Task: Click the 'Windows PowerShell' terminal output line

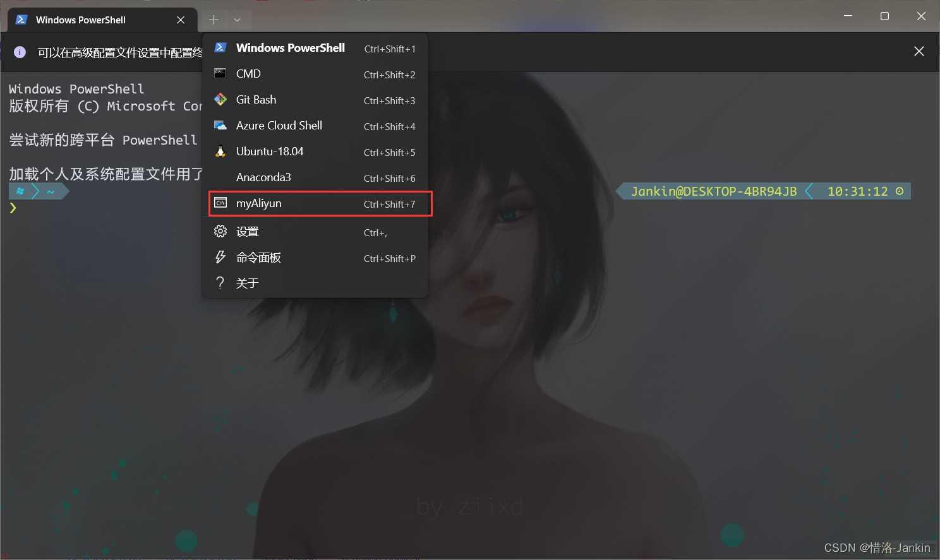Action: coord(76,89)
